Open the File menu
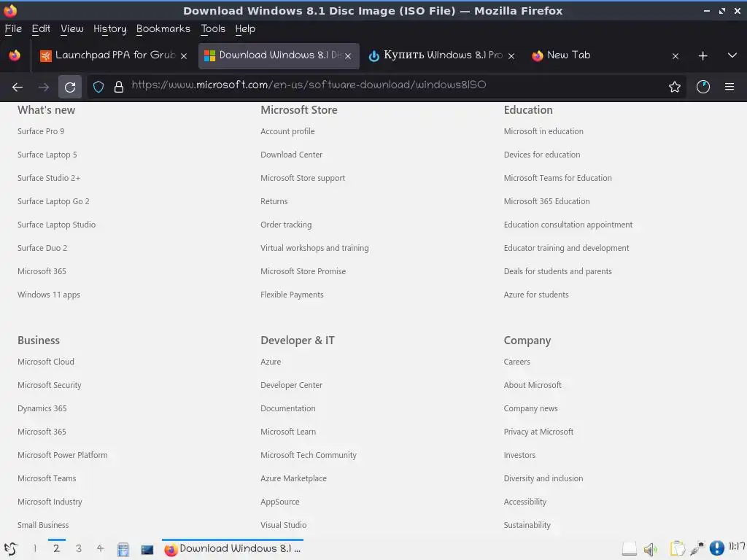 [13, 29]
